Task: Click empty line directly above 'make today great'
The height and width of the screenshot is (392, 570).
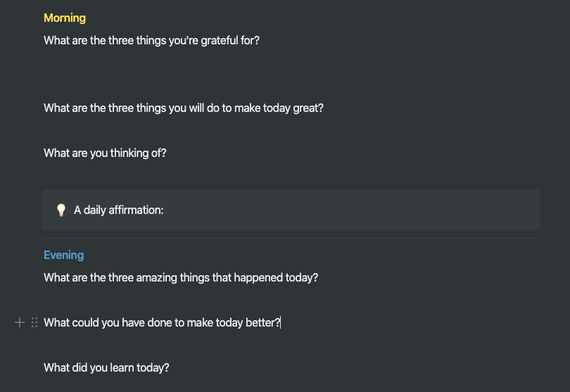Action: coord(291,85)
